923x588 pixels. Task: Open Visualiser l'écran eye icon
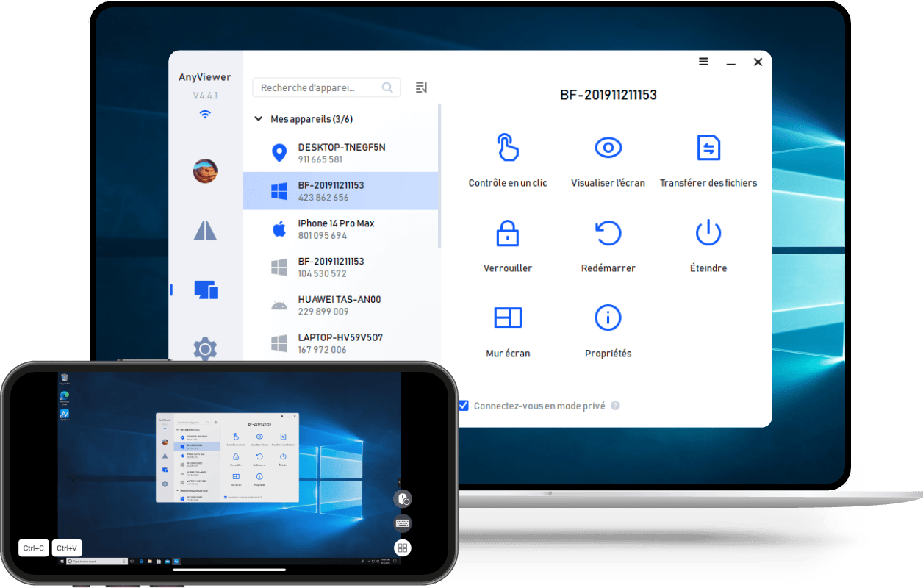[608, 148]
